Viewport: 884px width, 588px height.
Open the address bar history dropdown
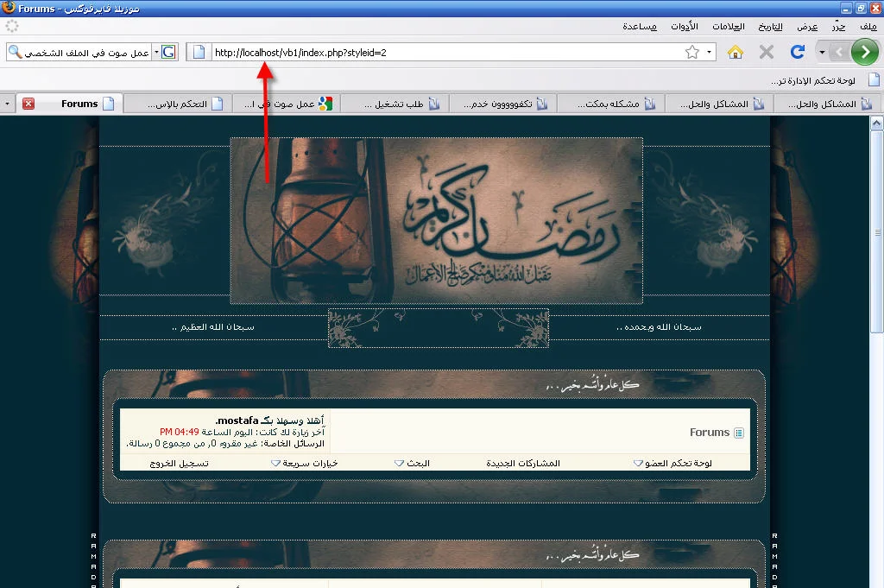pos(710,53)
